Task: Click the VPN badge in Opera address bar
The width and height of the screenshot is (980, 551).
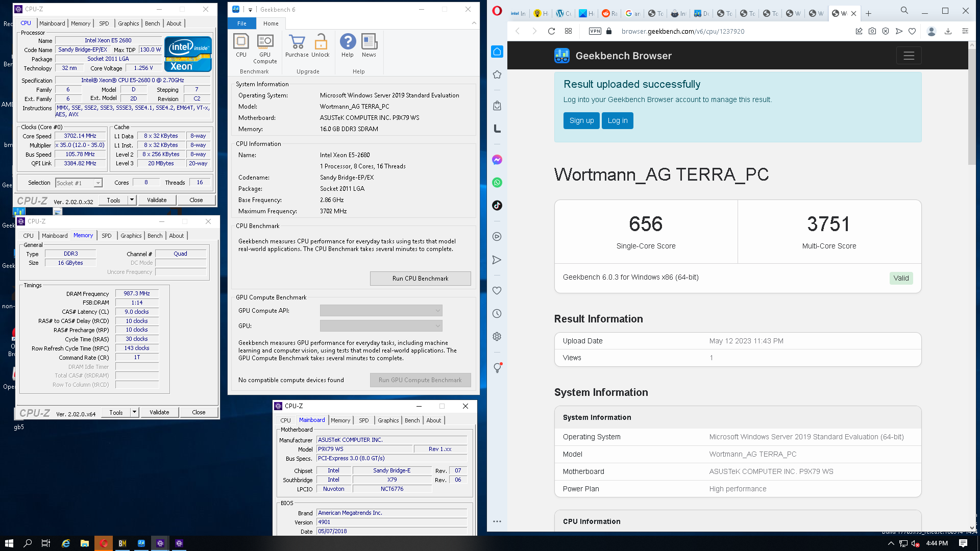Action: [595, 31]
